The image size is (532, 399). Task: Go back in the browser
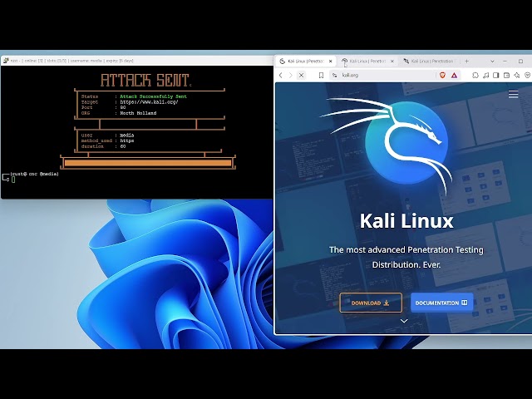tap(281, 76)
